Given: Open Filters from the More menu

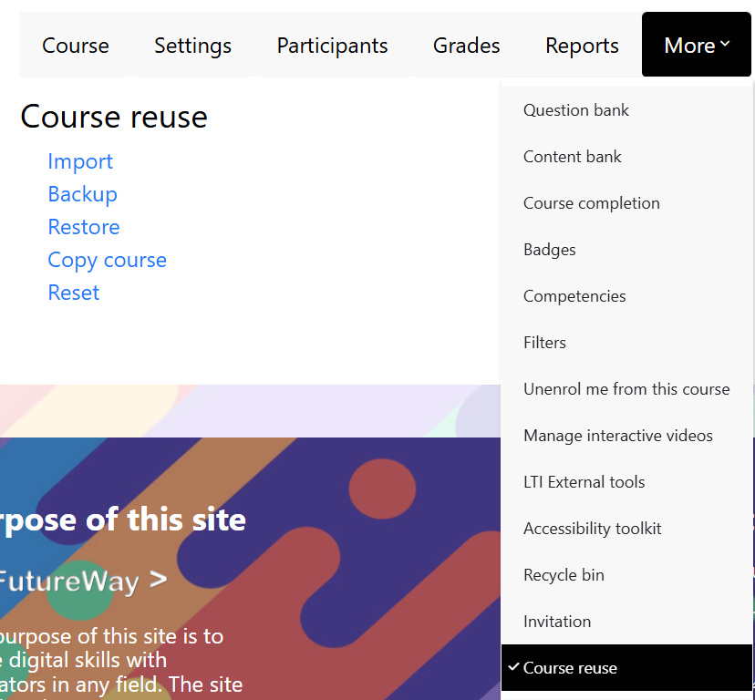Looking at the screenshot, I should tap(626, 343).
